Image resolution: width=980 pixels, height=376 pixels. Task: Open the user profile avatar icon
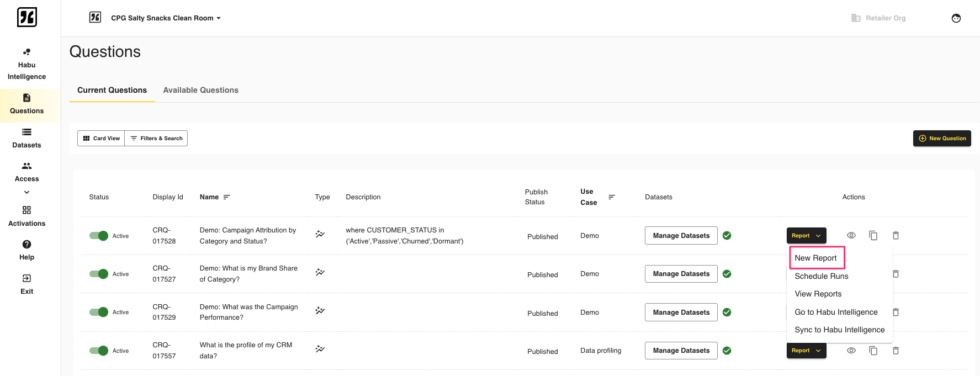(x=956, y=18)
